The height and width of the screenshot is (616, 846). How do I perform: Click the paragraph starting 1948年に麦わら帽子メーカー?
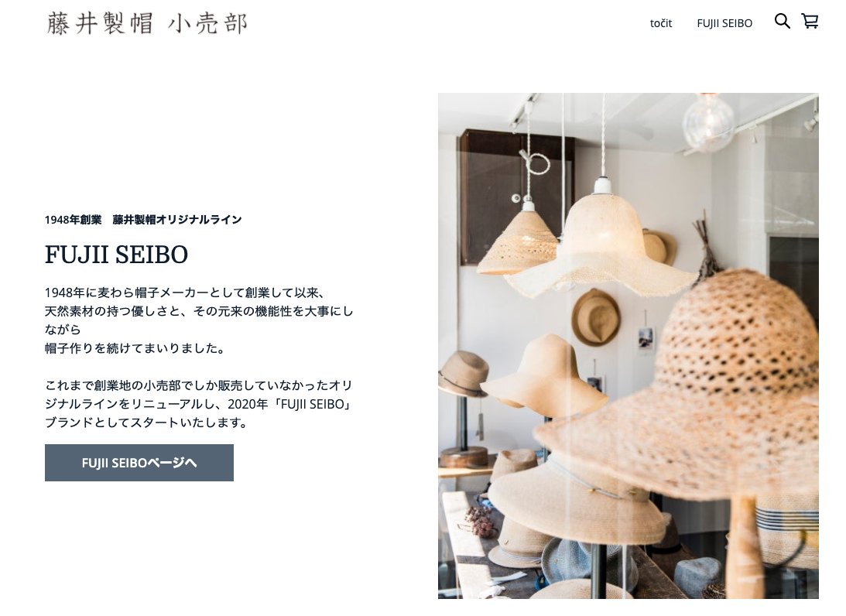(x=199, y=320)
